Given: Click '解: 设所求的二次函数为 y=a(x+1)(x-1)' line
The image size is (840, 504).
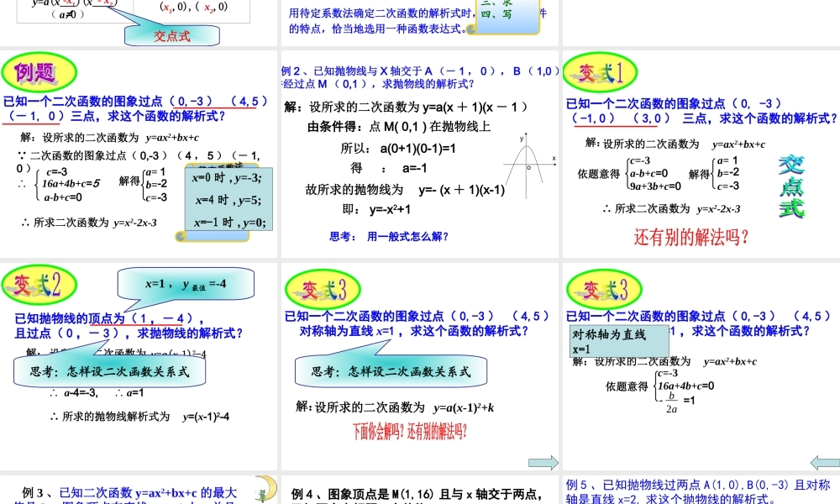Looking at the screenshot, I should [x=406, y=108].
